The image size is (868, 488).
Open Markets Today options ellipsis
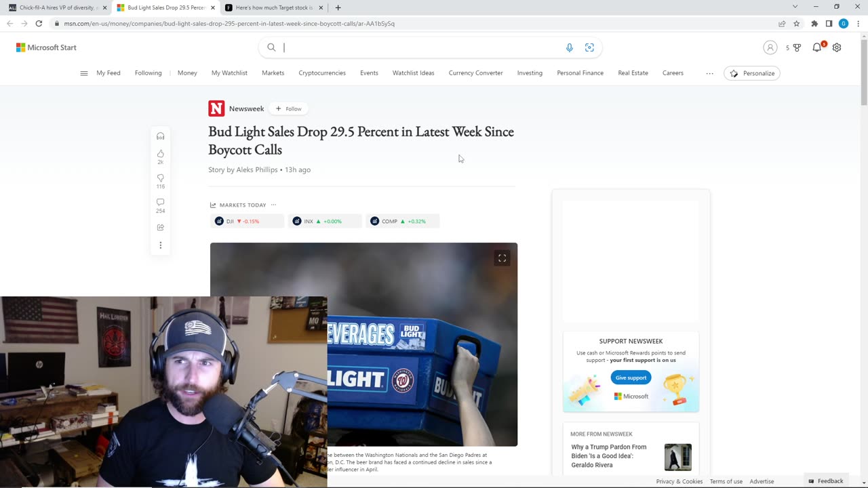[x=273, y=205]
